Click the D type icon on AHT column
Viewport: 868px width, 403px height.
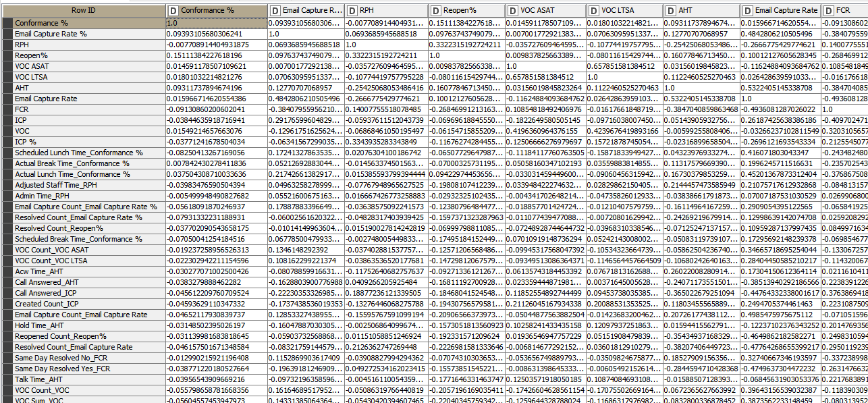(x=669, y=11)
